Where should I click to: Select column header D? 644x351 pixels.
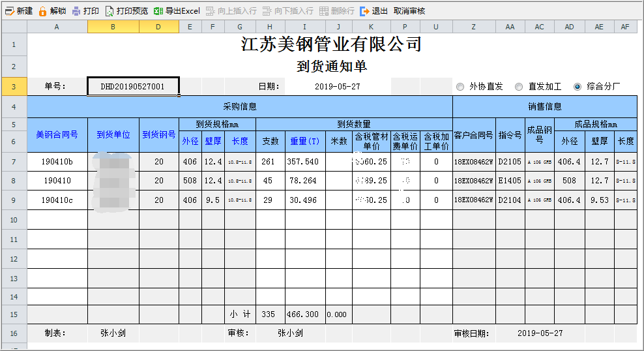pyautogui.click(x=158, y=27)
